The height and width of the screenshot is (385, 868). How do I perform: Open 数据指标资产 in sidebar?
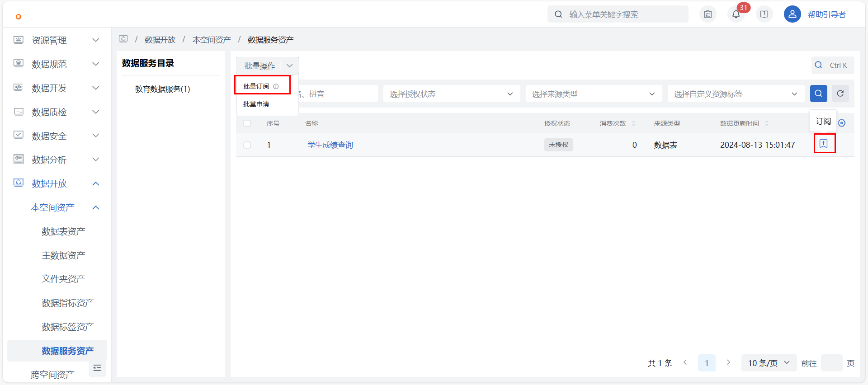(x=68, y=303)
